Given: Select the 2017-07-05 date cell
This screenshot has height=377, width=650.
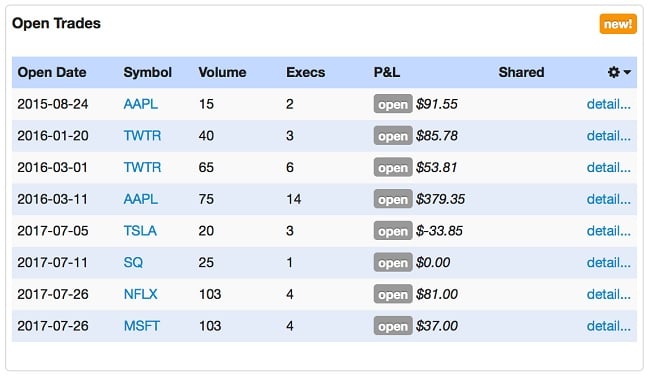Looking at the screenshot, I should [53, 231].
